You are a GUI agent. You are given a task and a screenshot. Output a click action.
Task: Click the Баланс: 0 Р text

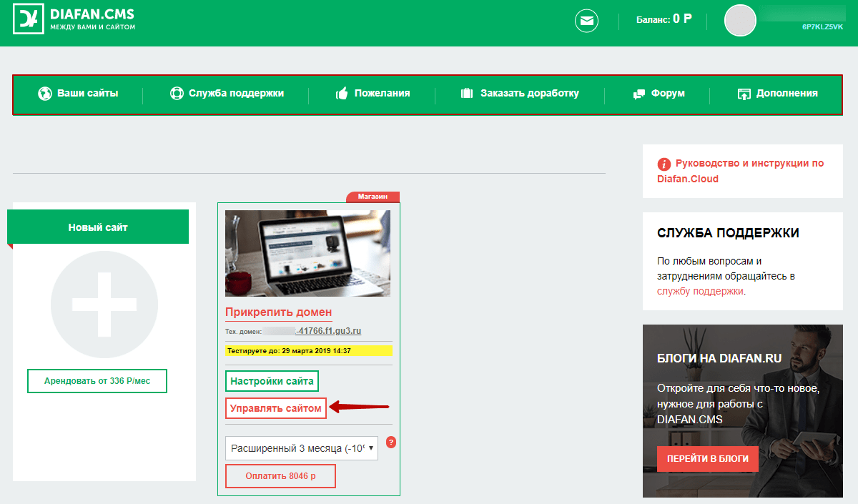(x=664, y=19)
